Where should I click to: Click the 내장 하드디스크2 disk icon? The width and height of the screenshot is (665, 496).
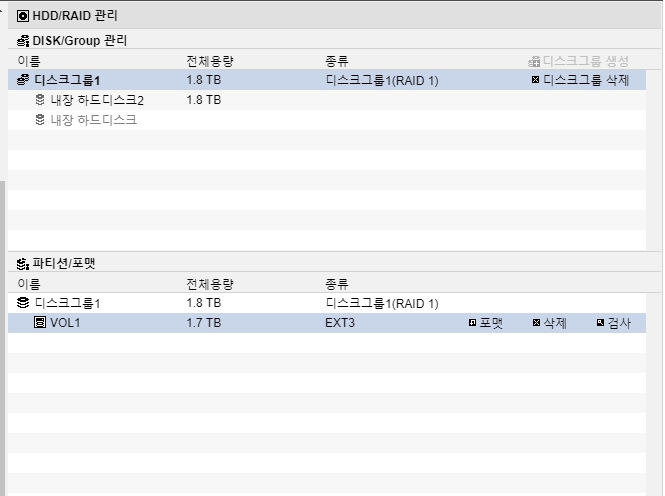tap(40, 100)
